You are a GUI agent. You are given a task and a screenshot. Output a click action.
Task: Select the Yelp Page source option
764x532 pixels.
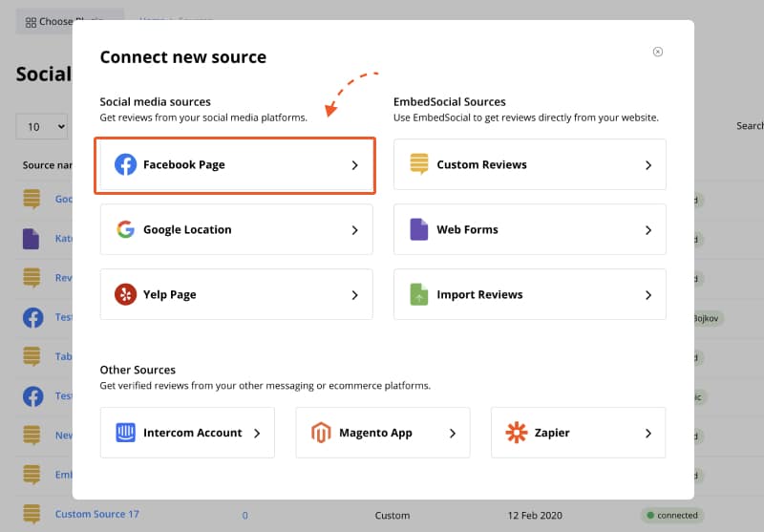[x=236, y=294]
